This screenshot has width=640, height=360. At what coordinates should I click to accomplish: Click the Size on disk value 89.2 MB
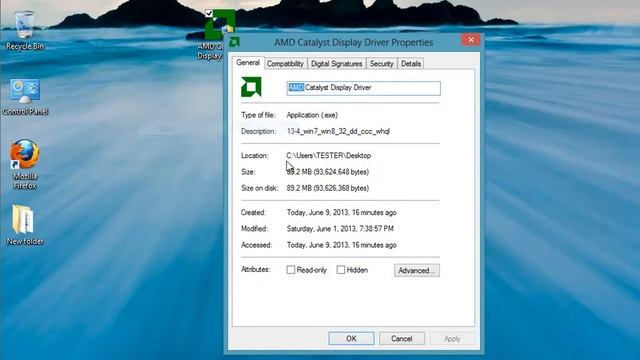tap(328, 188)
